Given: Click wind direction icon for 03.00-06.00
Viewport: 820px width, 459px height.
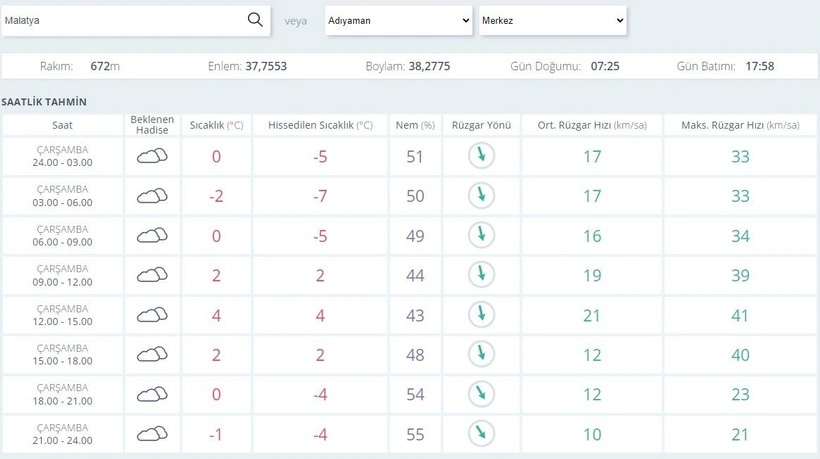Looking at the screenshot, I should 481,196.
